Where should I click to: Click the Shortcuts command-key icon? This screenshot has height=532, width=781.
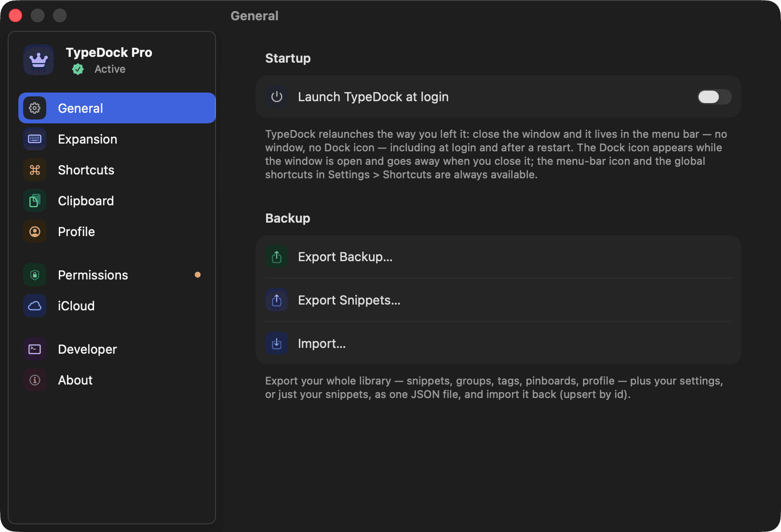[35, 170]
